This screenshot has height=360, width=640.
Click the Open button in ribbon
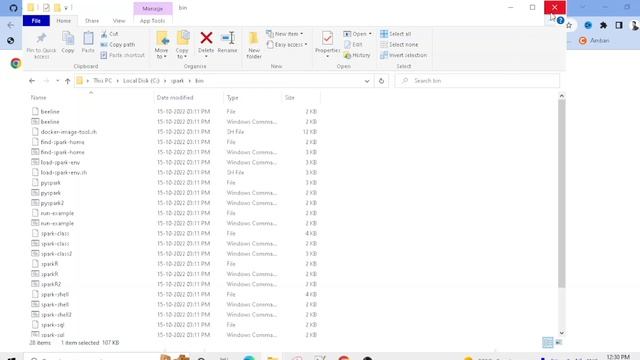tap(358, 34)
